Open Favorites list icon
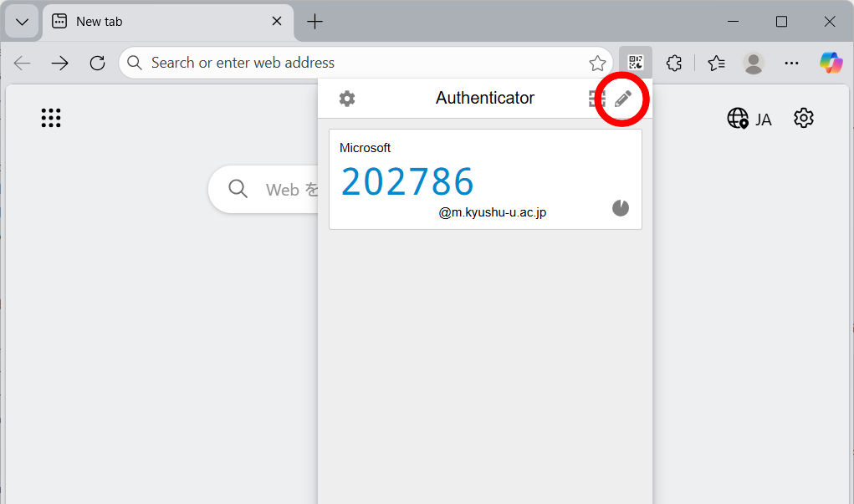The height and width of the screenshot is (504, 854). coord(716,64)
